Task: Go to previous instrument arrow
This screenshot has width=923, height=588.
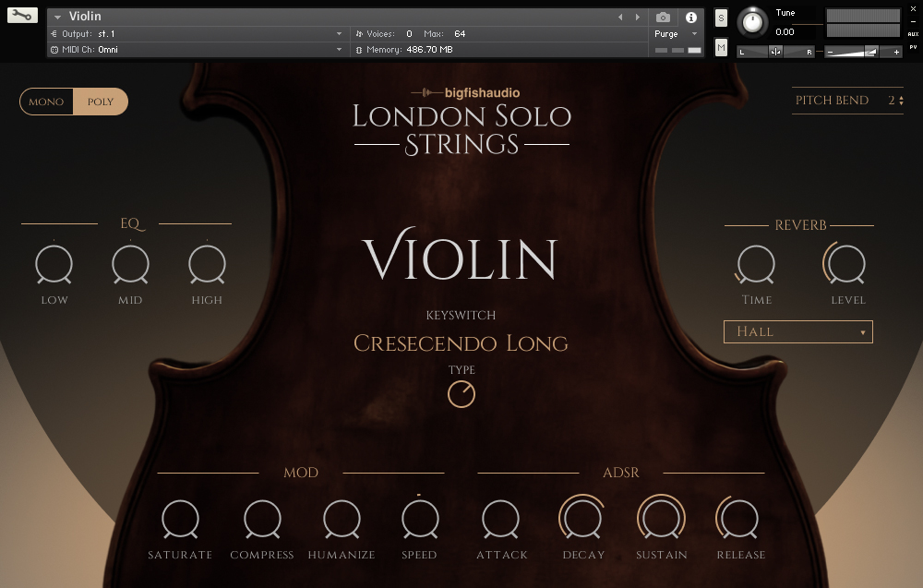Action: point(620,17)
